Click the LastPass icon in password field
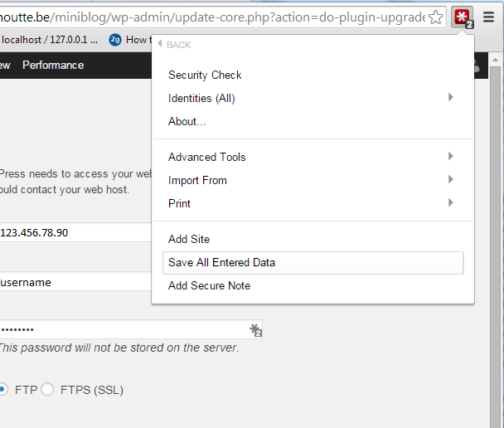Viewport: 504px width, 428px height. tap(255, 330)
